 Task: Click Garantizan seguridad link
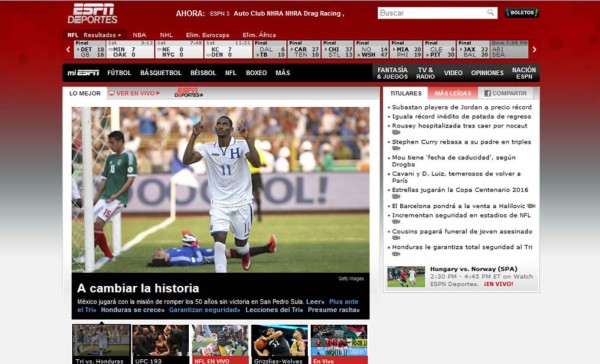click(x=204, y=310)
